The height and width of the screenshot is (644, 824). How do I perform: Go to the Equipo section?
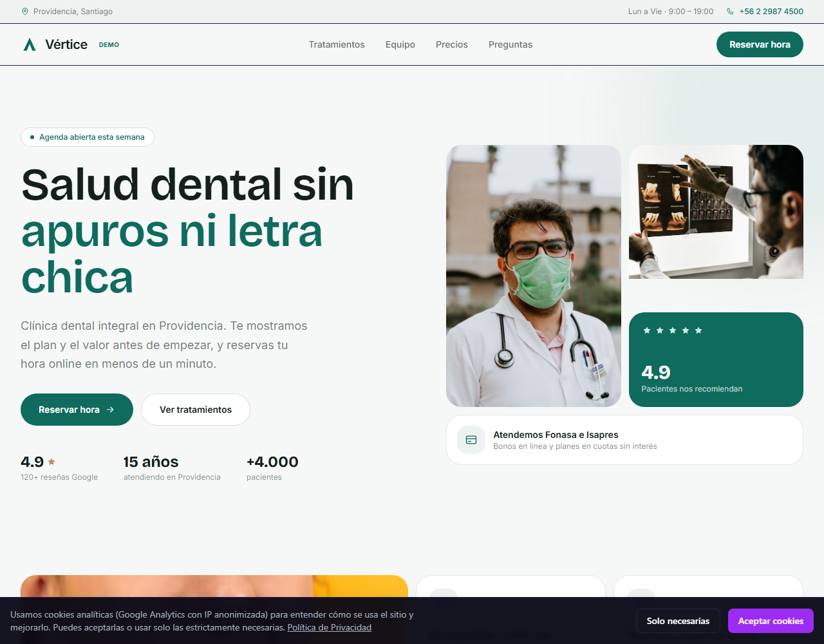click(x=400, y=44)
